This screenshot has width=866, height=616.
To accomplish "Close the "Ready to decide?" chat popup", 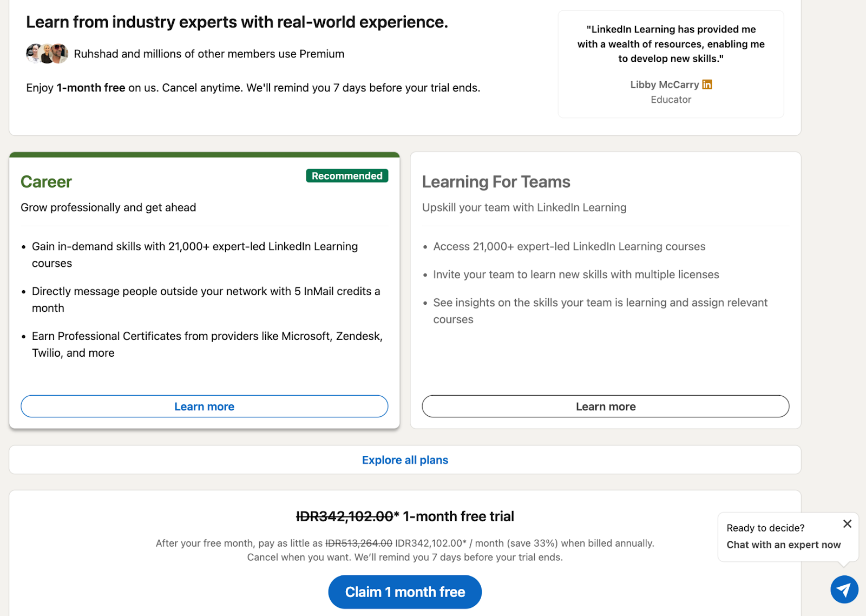I will [x=847, y=523].
